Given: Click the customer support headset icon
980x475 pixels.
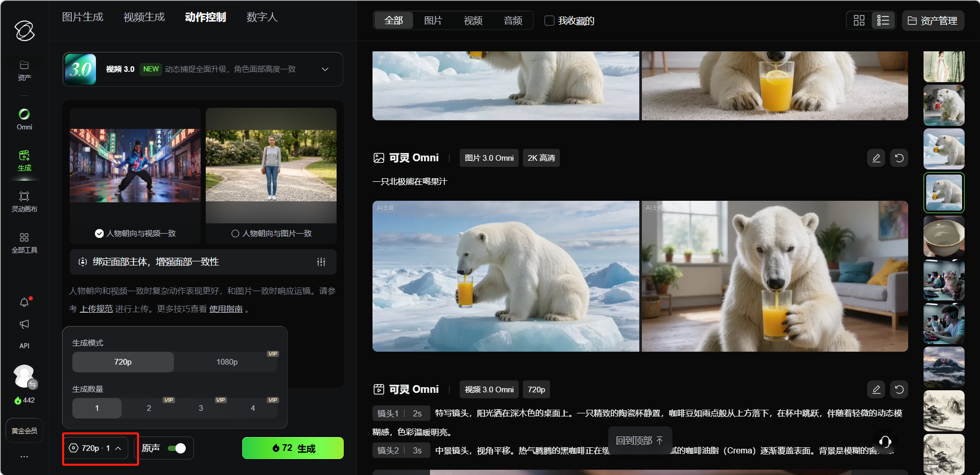Looking at the screenshot, I should click(885, 442).
